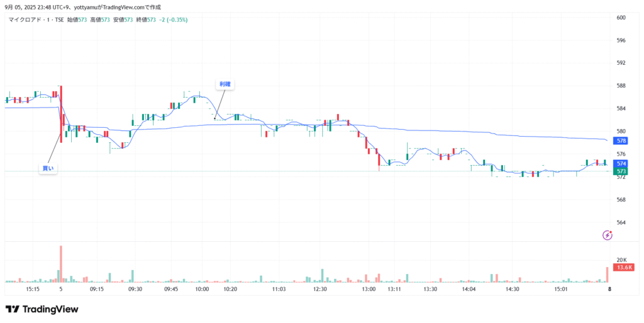Click the green 573 current price label
The width and height of the screenshot is (644, 323).
(621, 171)
